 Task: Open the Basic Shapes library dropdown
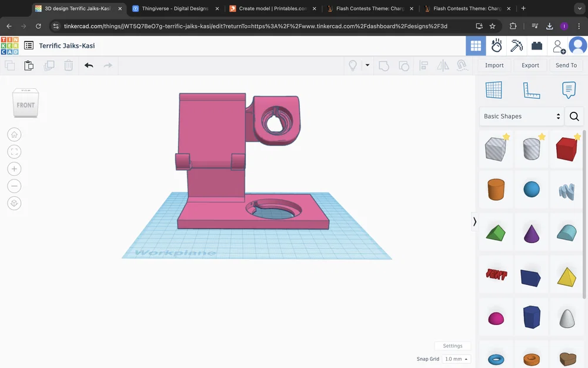coord(522,117)
